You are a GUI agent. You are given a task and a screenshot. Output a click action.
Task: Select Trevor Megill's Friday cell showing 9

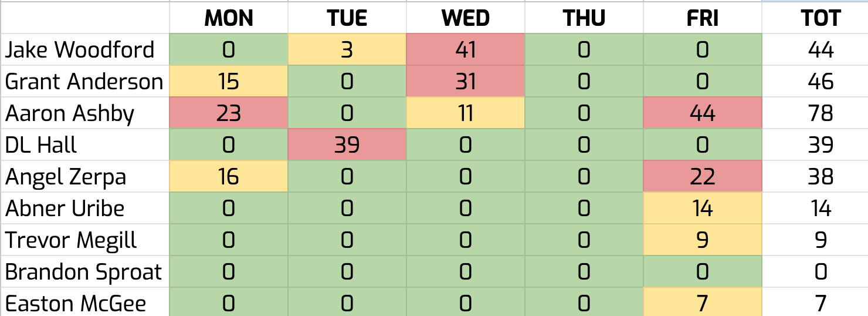point(702,240)
